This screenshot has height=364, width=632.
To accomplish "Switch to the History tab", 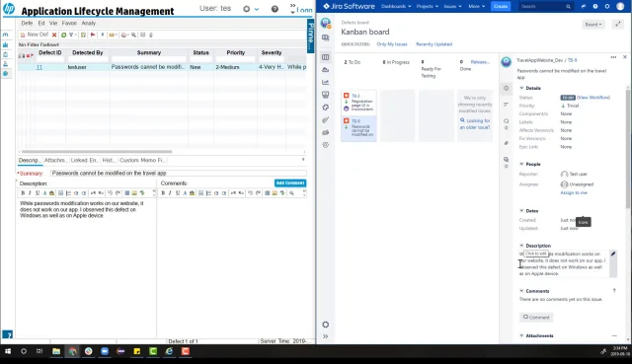I will [109, 160].
